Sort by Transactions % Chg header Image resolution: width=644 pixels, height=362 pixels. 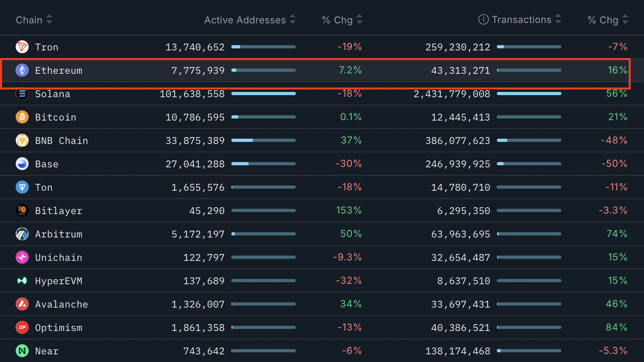point(608,20)
